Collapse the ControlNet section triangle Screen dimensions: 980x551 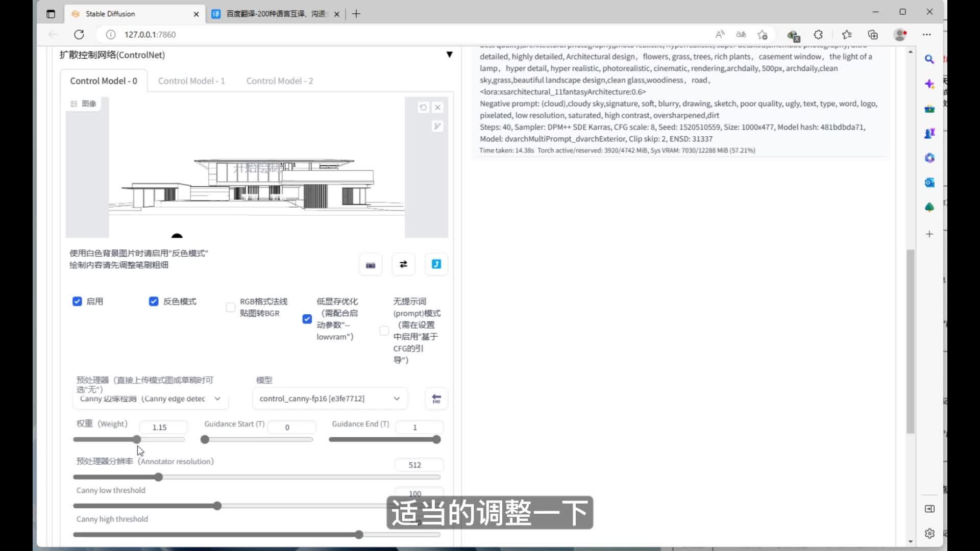click(449, 55)
